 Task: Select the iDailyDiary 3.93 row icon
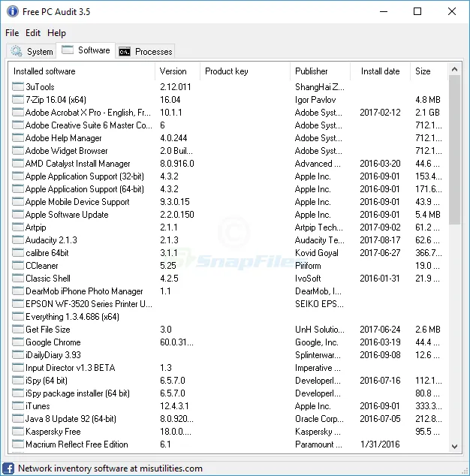click(18, 354)
